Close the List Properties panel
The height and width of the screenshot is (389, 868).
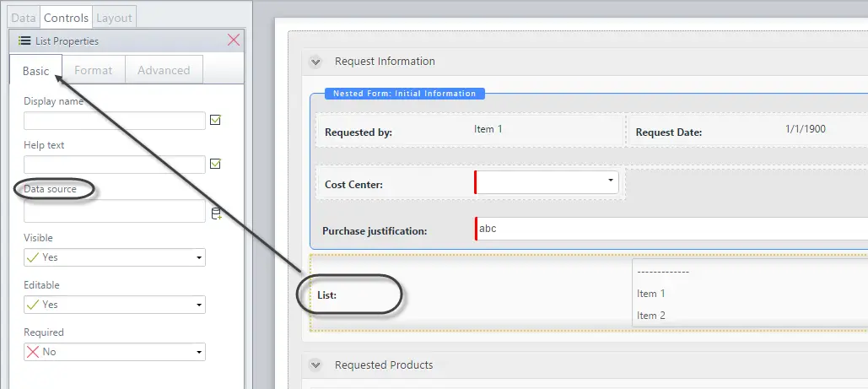click(x=234, y=40)
